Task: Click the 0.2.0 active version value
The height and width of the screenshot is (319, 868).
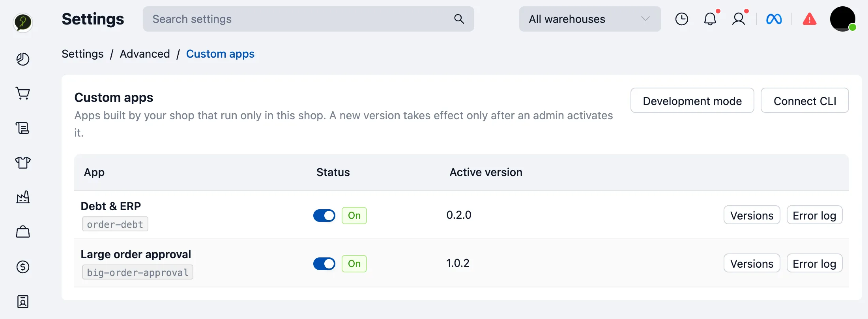Action: [x=459, y=215]
